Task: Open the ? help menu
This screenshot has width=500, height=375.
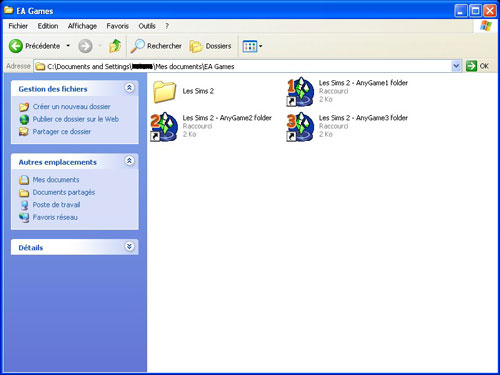Action: click(167, 26)
